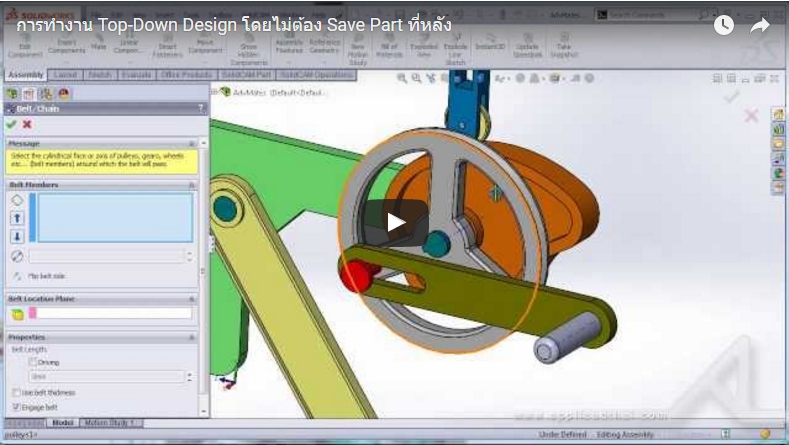Viewport: 789px width, 445px height.
Task: Click the Watch Later clock icon
Action: tap(724, 25)
